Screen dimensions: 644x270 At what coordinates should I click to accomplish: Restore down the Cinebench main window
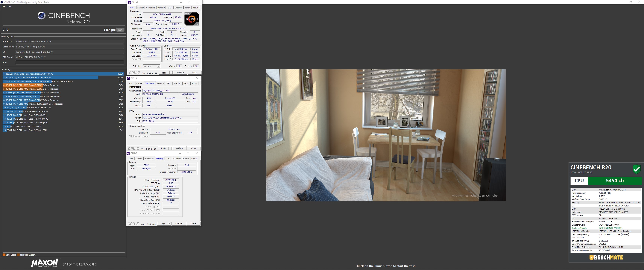(x=631, y=2)
